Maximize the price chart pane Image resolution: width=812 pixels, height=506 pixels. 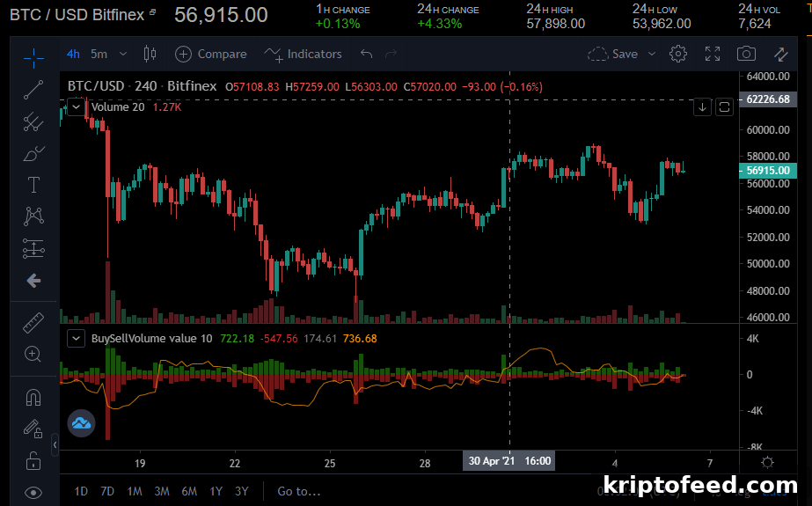tap(725, 107)
